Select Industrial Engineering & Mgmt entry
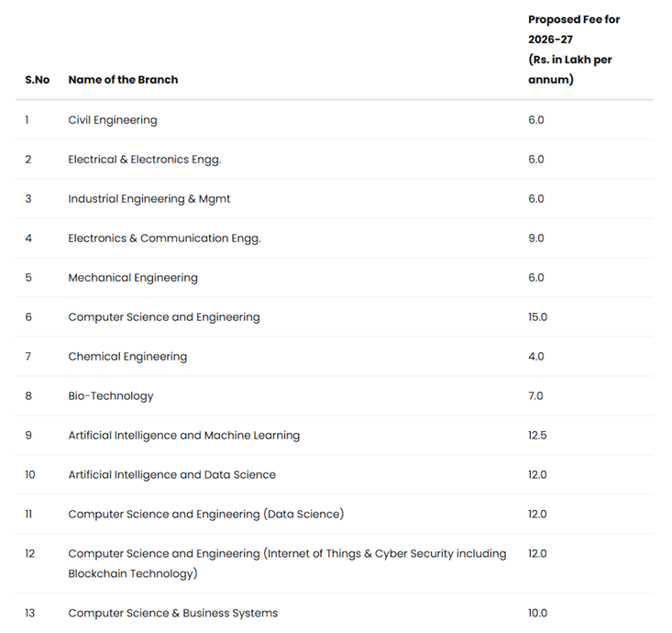The image size is (672, 633). pyautogui.click(x=142, y=199)
